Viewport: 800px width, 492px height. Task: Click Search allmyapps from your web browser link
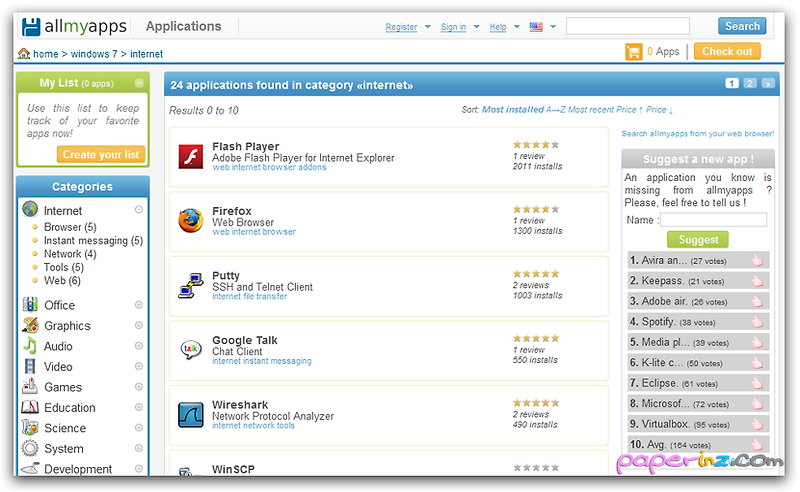pyautogui.click(x=697, y=134)
